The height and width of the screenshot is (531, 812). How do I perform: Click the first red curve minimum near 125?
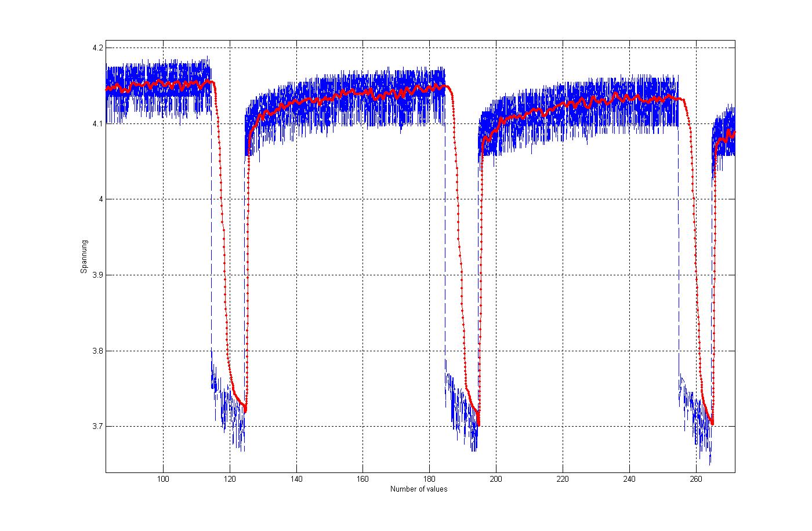[x=245, y=410]
